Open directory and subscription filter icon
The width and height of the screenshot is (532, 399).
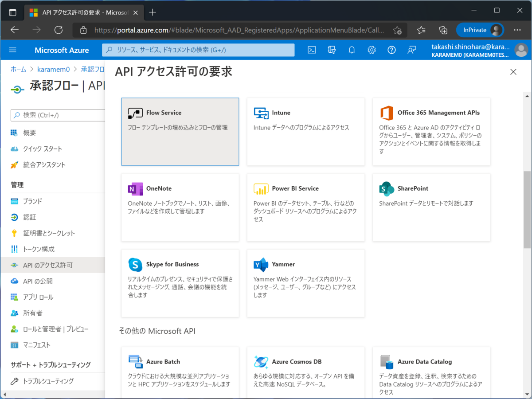pos(332,50)
